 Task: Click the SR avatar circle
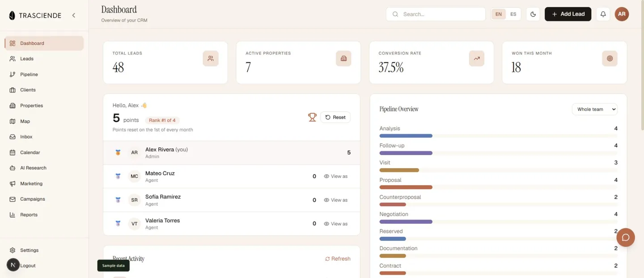click(x=134, y=200)
